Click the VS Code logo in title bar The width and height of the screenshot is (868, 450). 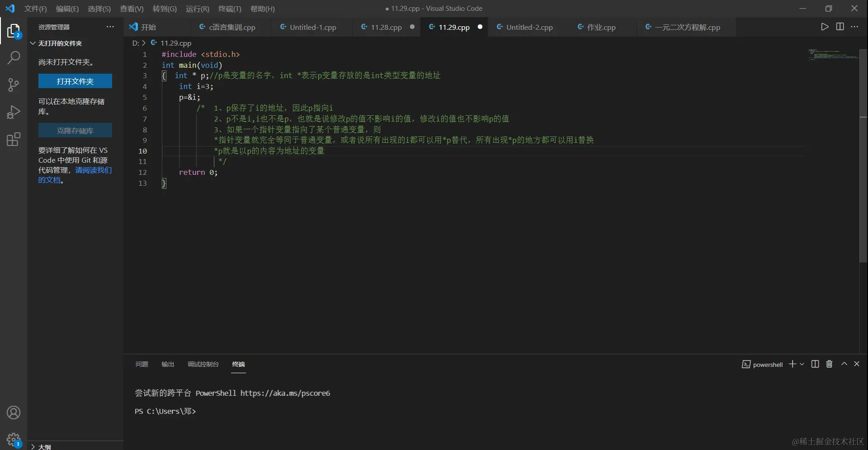[x=10, y=9]
